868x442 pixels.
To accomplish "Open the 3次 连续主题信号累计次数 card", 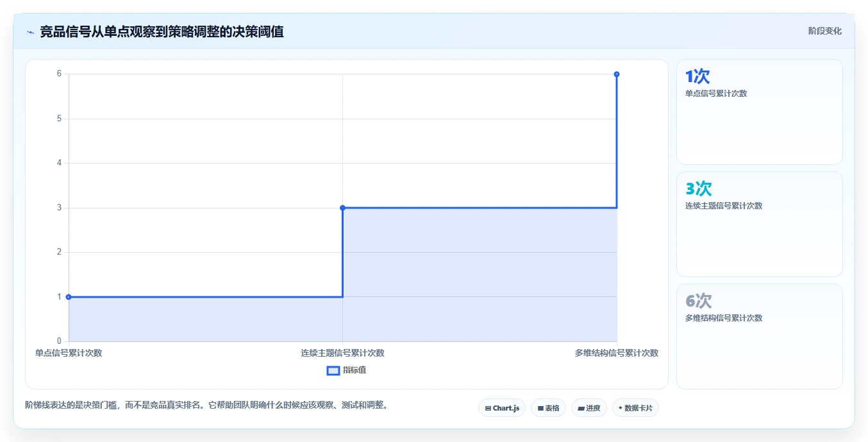I will pos(759,224).
